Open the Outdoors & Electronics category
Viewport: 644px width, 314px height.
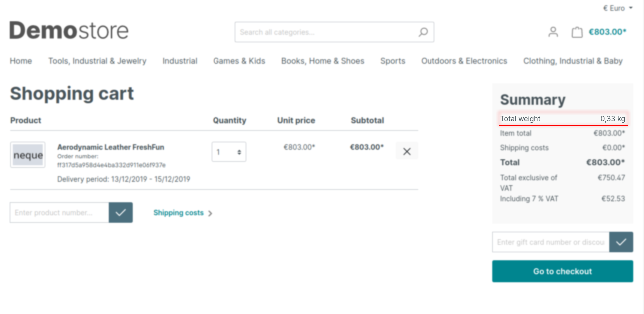[464, 61]
